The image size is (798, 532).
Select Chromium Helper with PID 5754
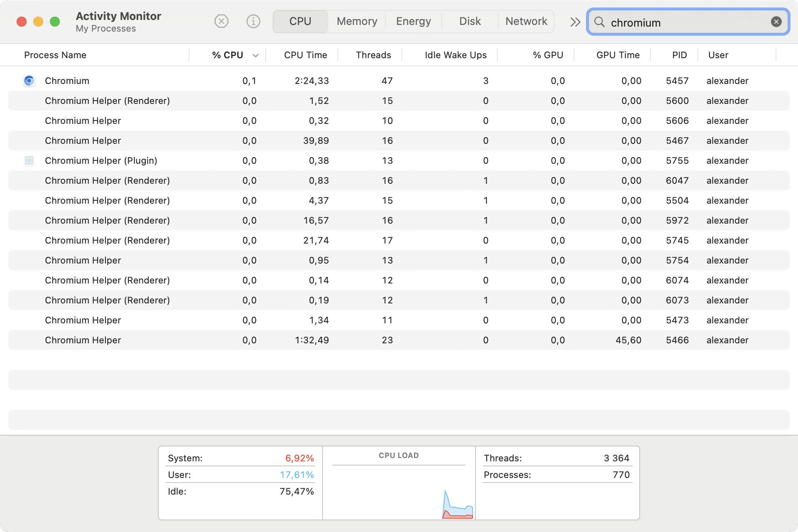coord(399,260)
